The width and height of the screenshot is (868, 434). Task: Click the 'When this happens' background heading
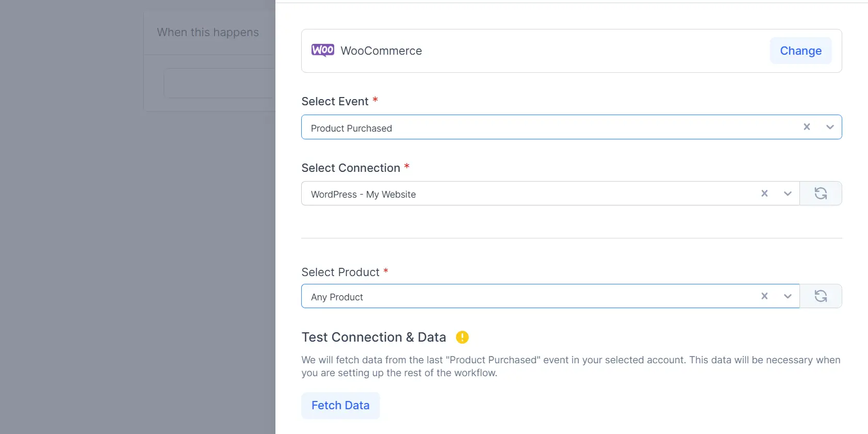click(208, 32)
